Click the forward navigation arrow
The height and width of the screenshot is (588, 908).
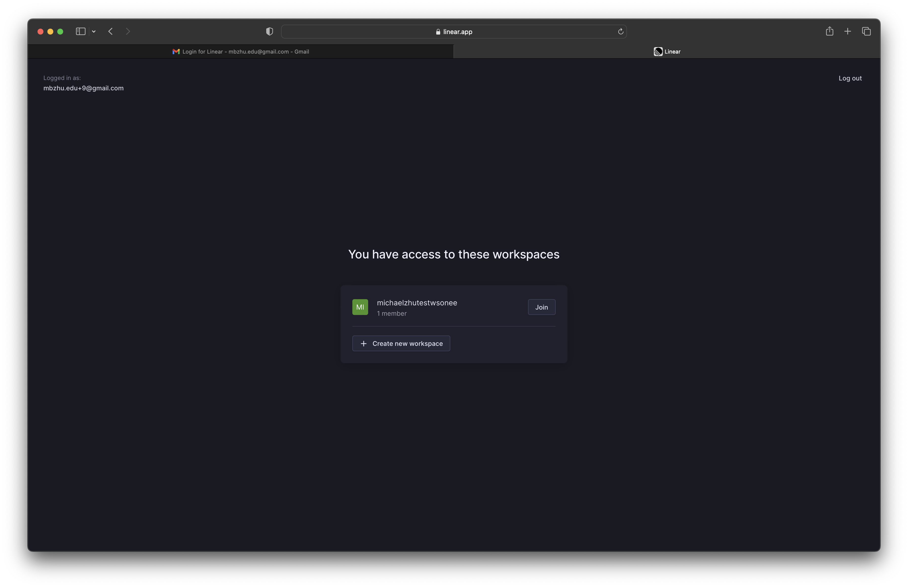tap(128, 31)
